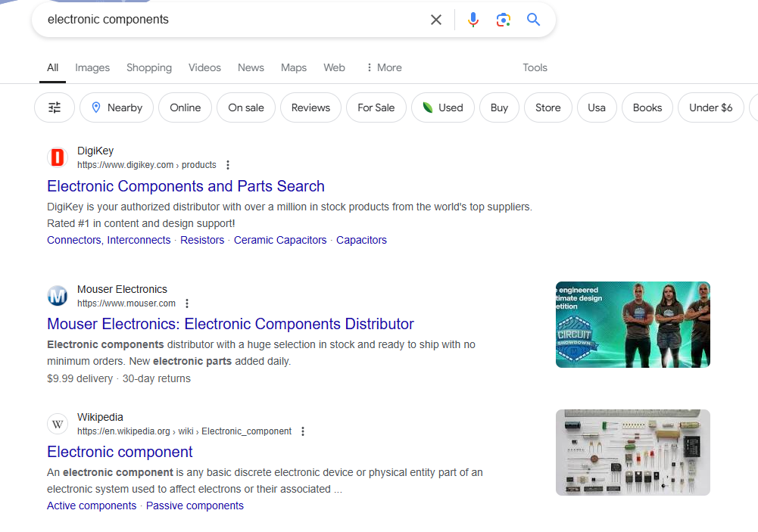Open the Capacitors sitelink
The height and width of the screenshot is (532, 758).
coord(362,240)
